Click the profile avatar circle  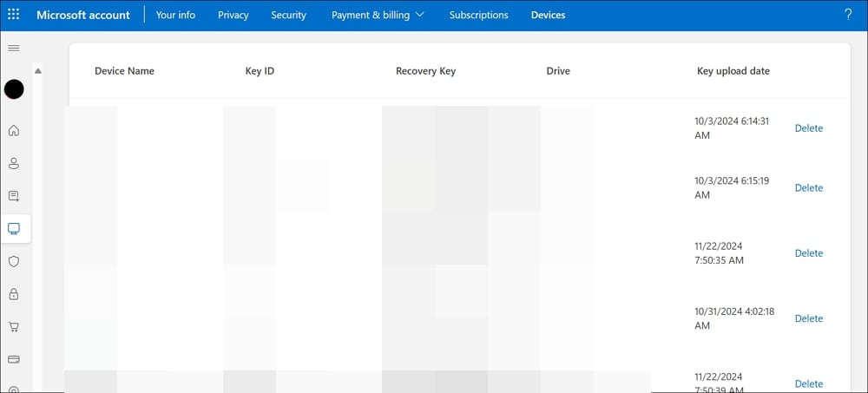[x=14, y=89]
